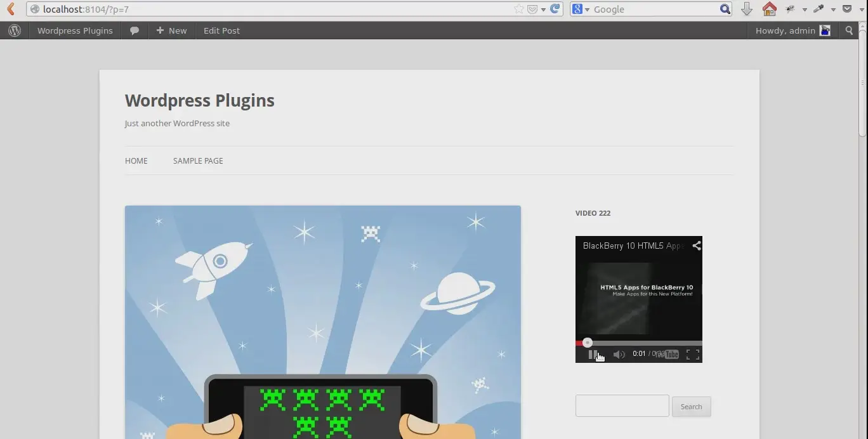Expand the dropdown arrow next to the Firebug icon
Viewport: 868px width, 439px height.
pos(805,10)
